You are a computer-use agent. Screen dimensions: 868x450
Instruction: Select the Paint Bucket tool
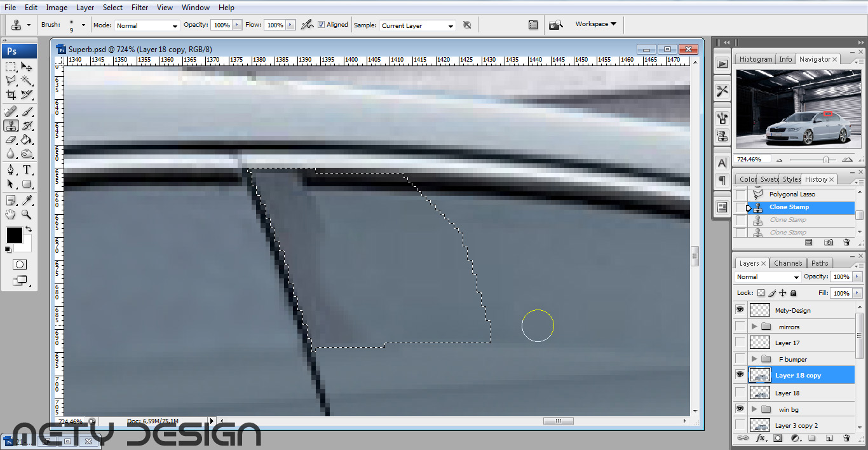click(27, 139)
